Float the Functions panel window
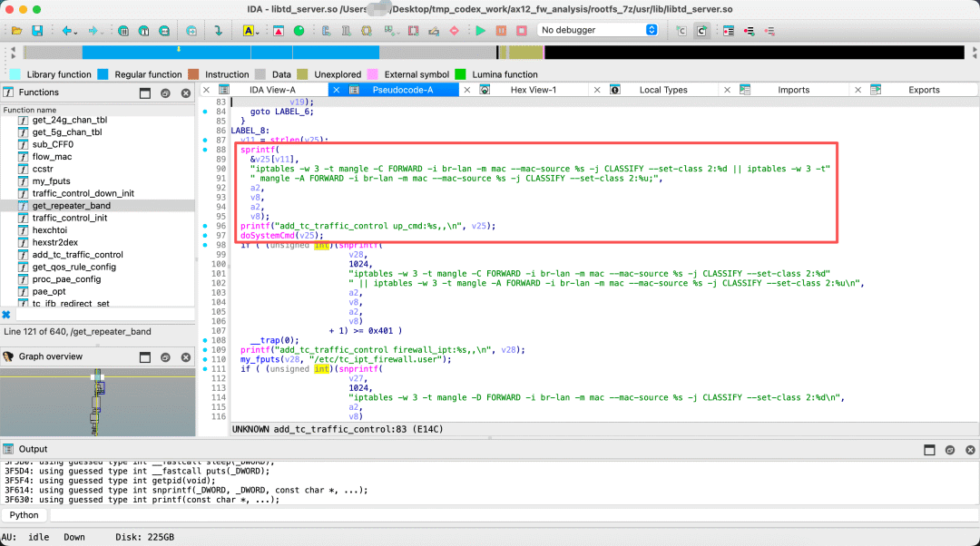This screenshot has width=980, height=546. 145,93
